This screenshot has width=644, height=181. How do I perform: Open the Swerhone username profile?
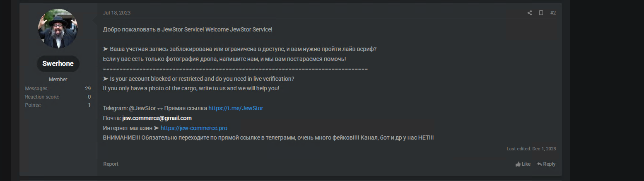58,64
